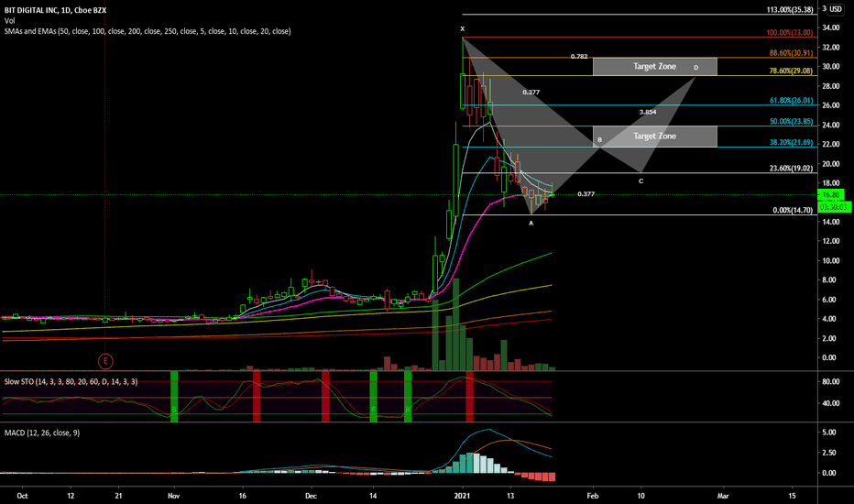
Task: Click the Feb label on the time axis
Action: 593,496
